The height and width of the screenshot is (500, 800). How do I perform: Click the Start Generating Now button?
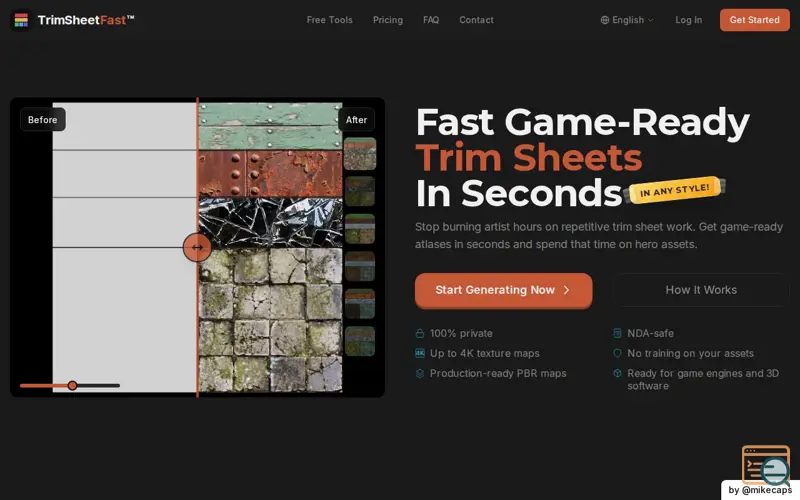point(503,290)
